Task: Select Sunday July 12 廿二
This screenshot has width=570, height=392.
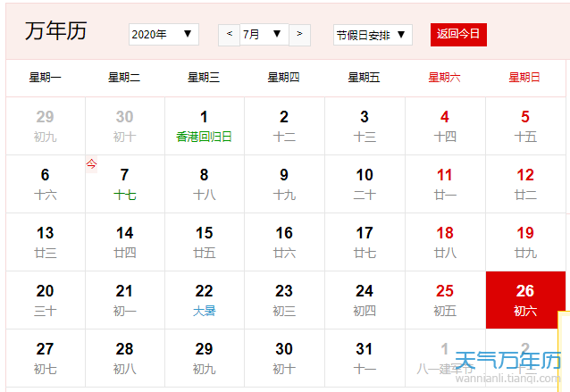Action: pos(525,184)
